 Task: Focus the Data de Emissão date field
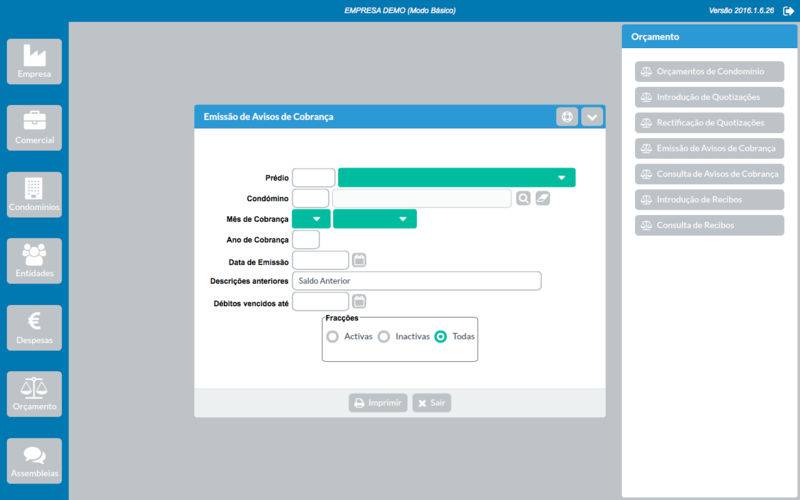320,260
